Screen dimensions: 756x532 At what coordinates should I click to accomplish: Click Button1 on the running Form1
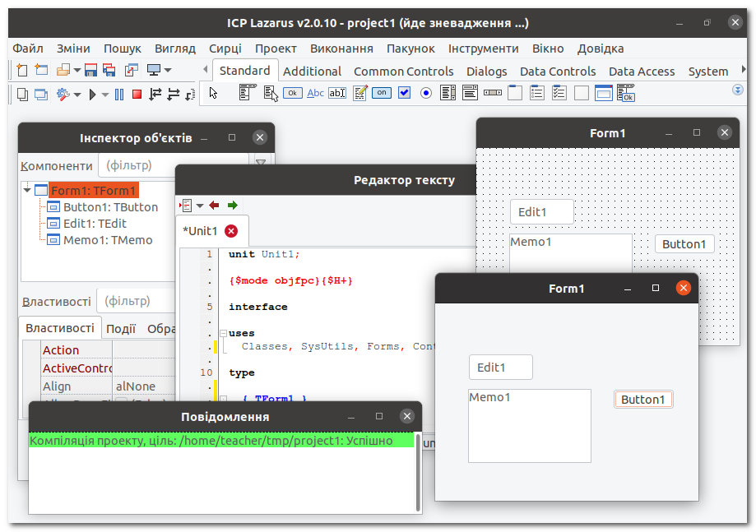642,400
